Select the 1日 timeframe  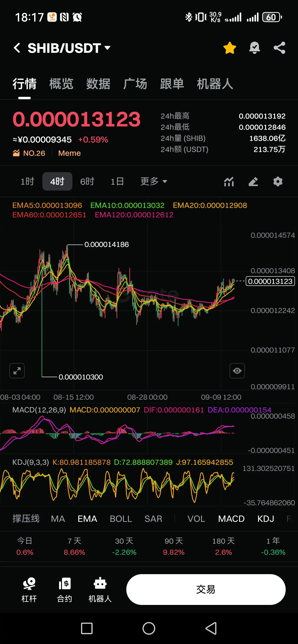pyautogui.click(x=117, y=181)
